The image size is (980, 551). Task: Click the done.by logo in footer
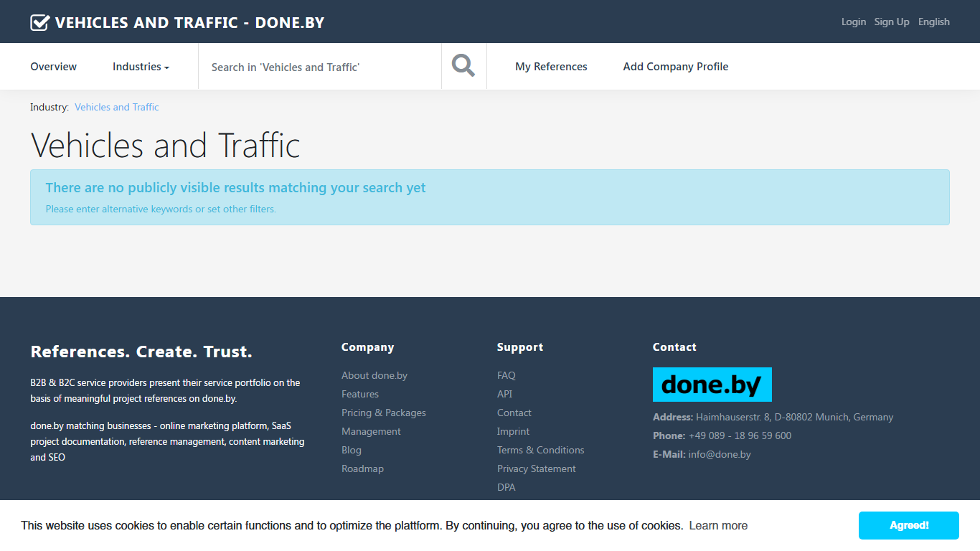click(x=712, y=385)
